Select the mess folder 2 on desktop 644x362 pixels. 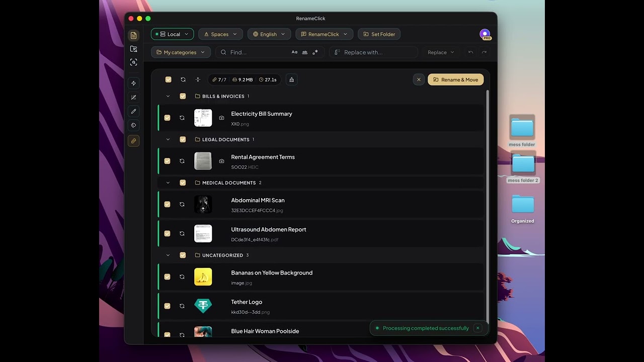click(x=523, y=167)
